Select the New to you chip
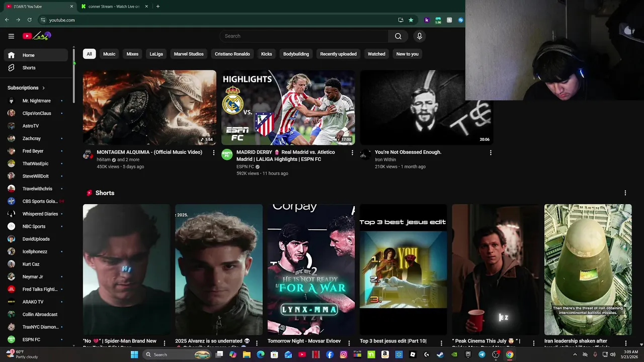Image resolution: width=644 pixels, height=362 pixels. click(x=407, y=54)
